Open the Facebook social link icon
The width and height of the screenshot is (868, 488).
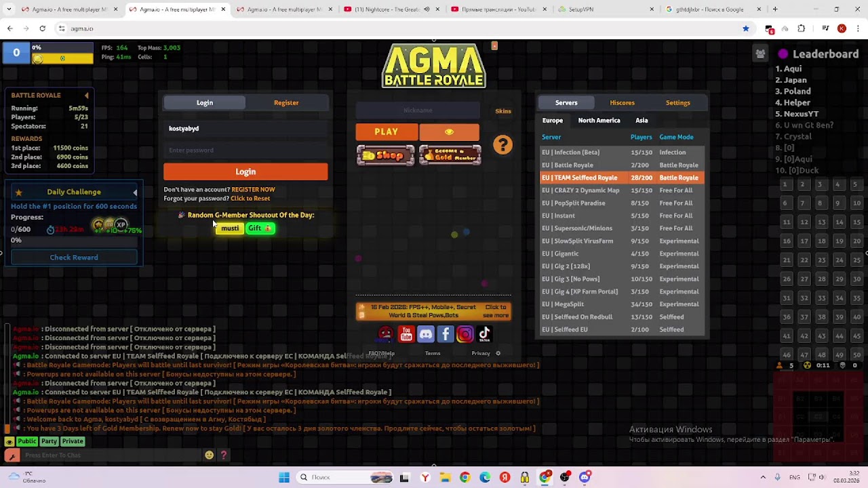pos(445,333)
